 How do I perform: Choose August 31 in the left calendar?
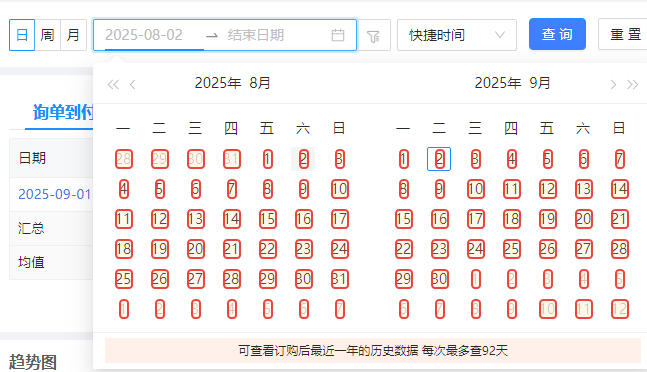340,279
